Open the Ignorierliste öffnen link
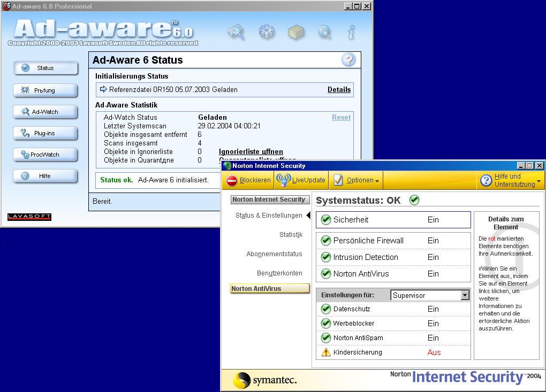546x392 pixels. pos(251,152)
